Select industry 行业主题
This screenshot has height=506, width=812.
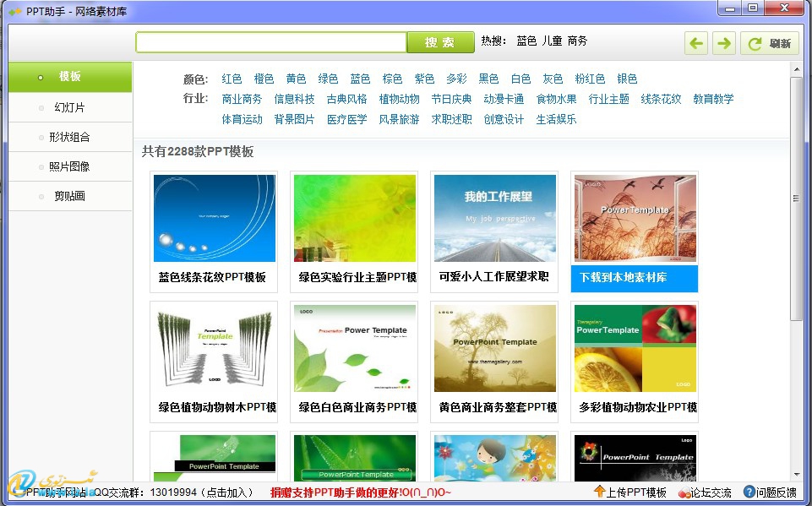click(608, 99)
